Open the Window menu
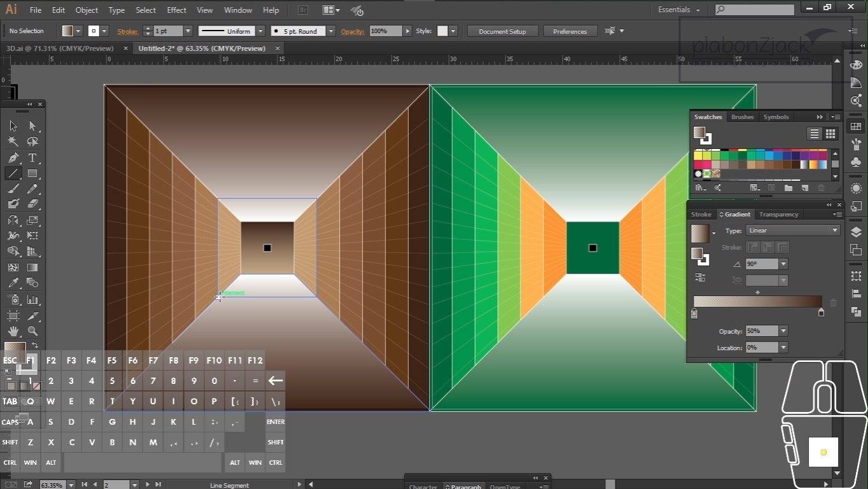This screenshot has height=489, width=868. pos(238,10)
